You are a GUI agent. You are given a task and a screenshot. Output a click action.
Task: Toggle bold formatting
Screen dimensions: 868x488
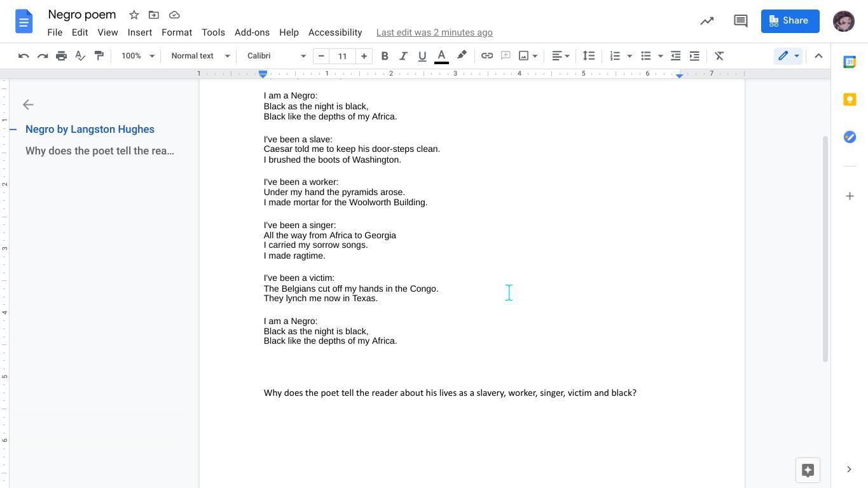(x=385, y=56)
